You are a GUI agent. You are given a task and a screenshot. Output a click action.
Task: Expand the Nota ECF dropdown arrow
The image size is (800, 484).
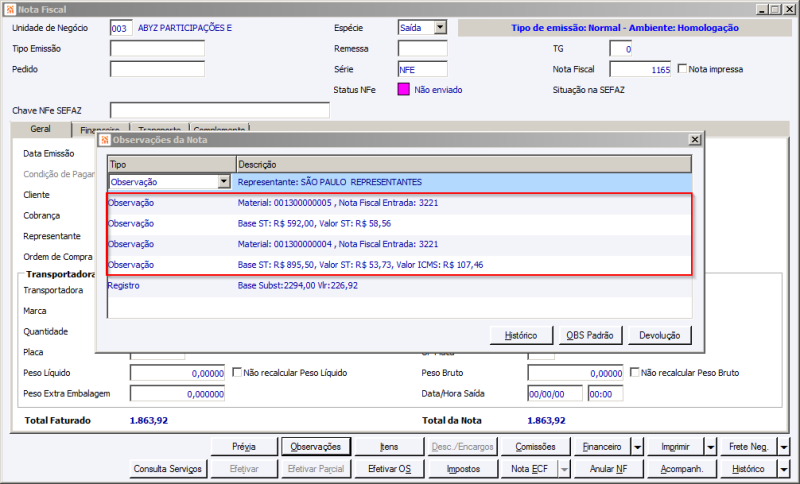[x=564, y=469]
